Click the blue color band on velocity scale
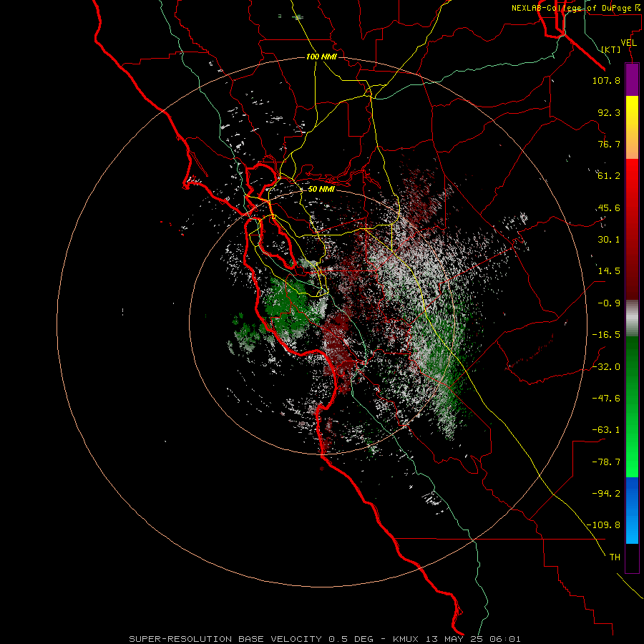The height and width of the screenshot is (644, 644). pos(632,510)
